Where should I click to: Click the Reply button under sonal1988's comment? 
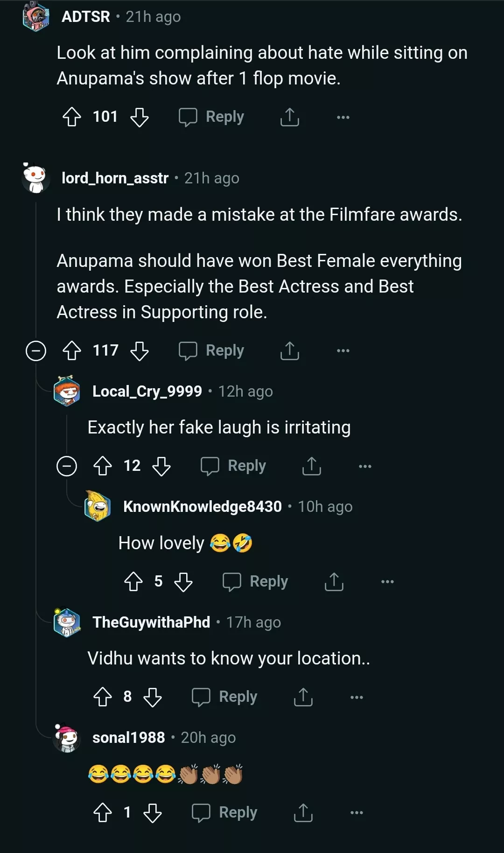tap(224, 812)
